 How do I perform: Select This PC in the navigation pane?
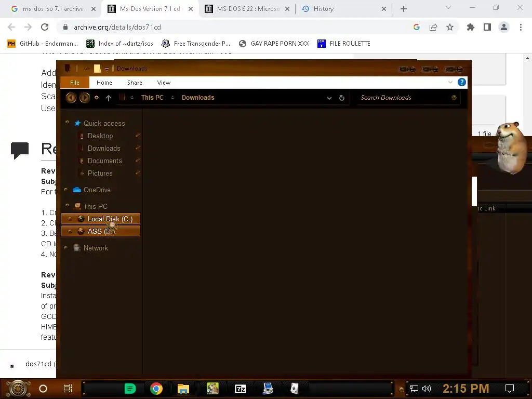click(95, 206)
